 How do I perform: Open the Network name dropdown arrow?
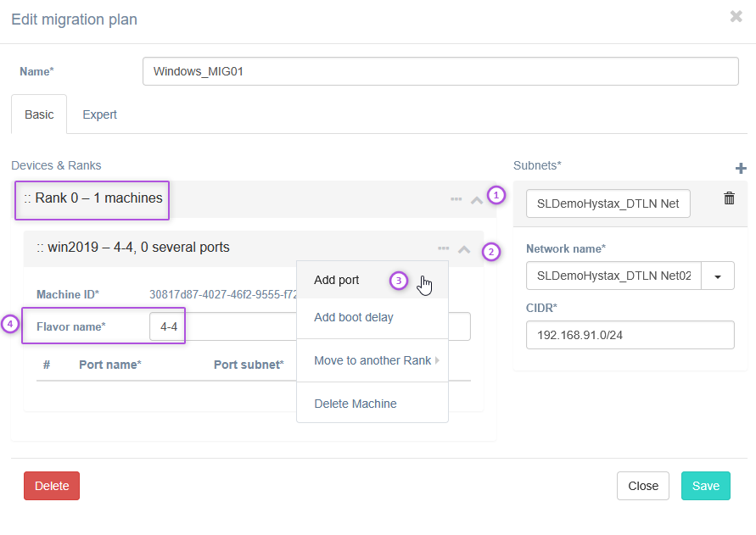point(718,276)
